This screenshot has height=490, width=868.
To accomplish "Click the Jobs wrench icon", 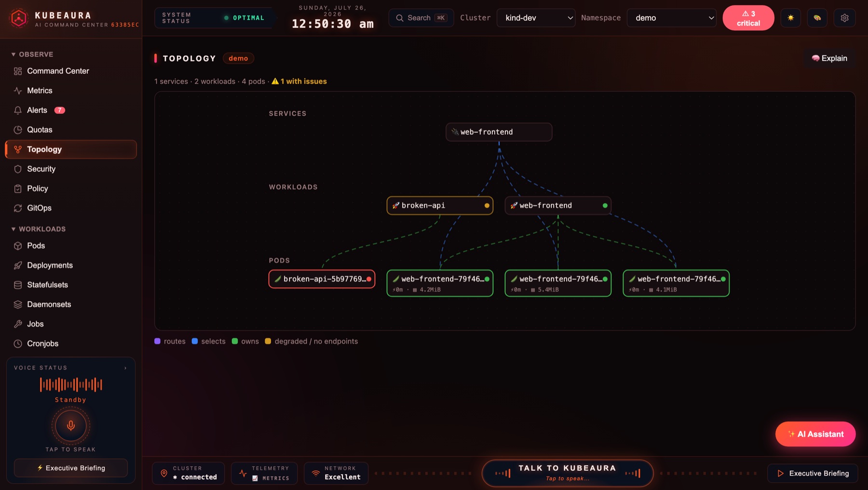I will point(18,324).
